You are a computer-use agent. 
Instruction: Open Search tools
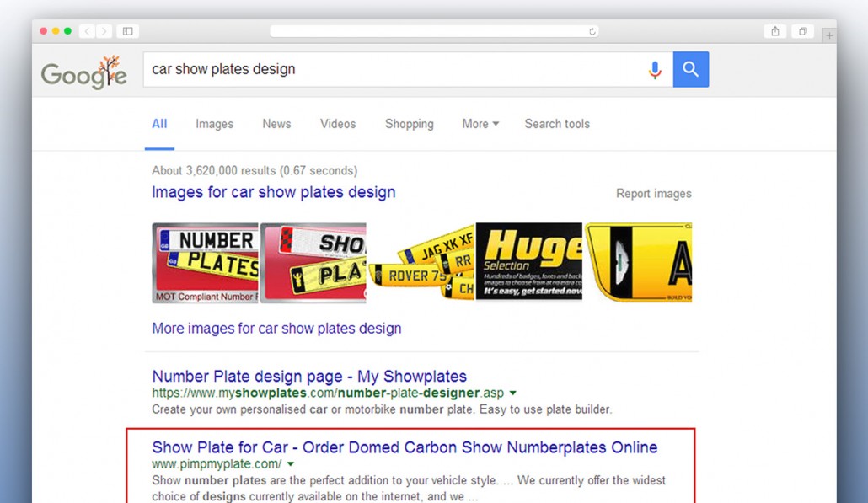click(557, 124)
